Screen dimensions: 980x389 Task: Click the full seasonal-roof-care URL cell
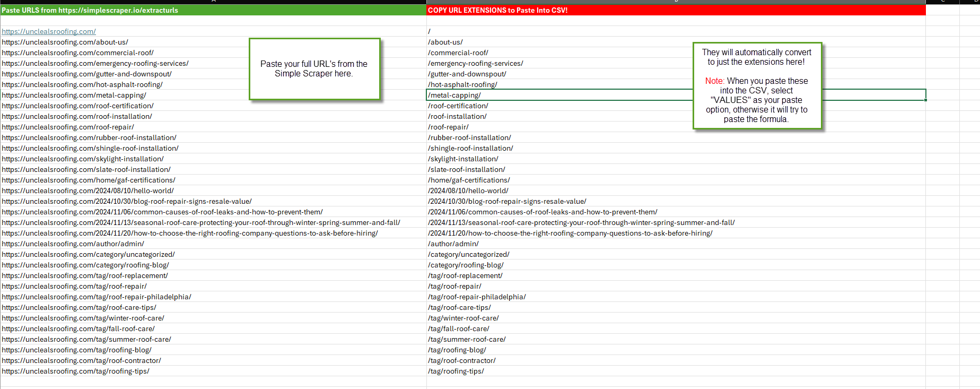coord(201,223)
